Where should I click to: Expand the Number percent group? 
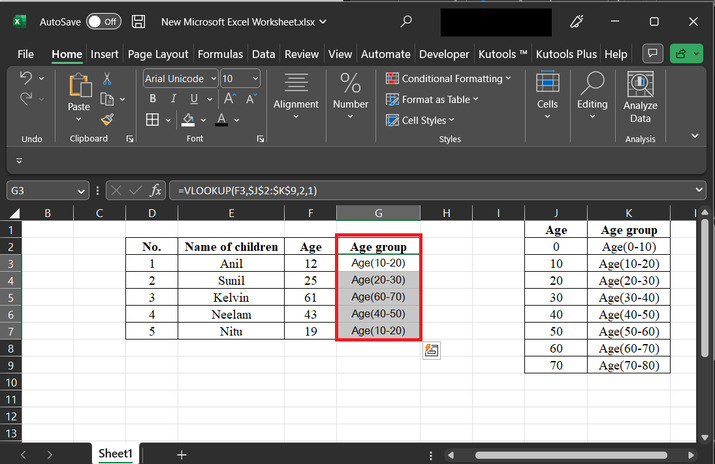[x=350, y=97]
